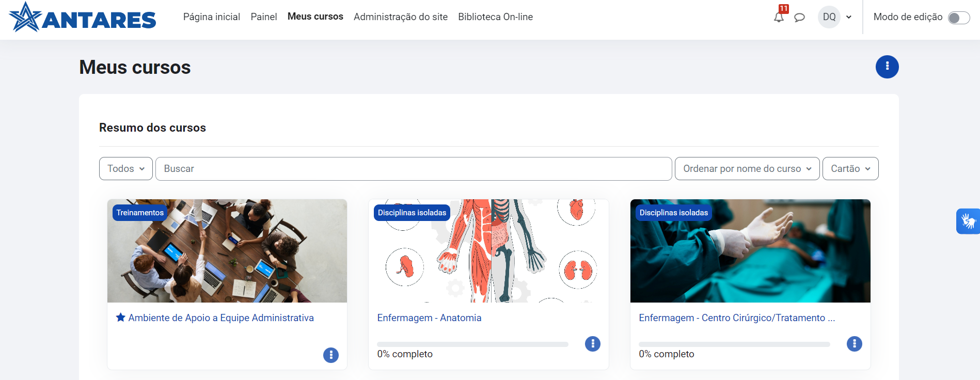Viewport: 980px width, 380px height.
Task: Open actions menu for Centro Cirúrgico card
Action: (855, 343)
